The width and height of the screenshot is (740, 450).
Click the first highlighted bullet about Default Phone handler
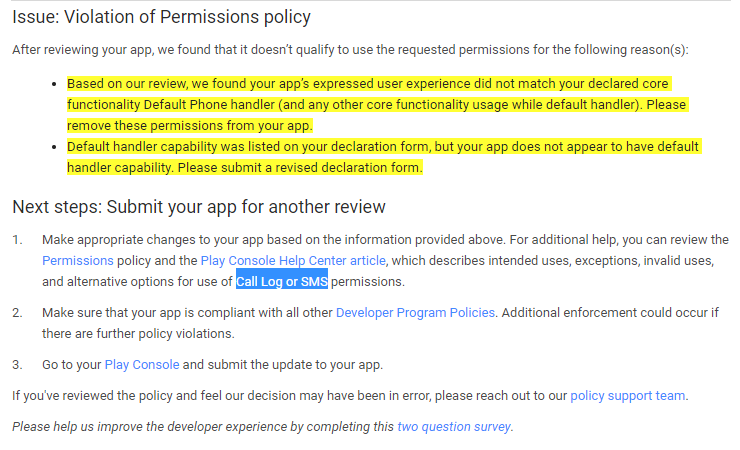pyautogui.click(x=378, y=104)
